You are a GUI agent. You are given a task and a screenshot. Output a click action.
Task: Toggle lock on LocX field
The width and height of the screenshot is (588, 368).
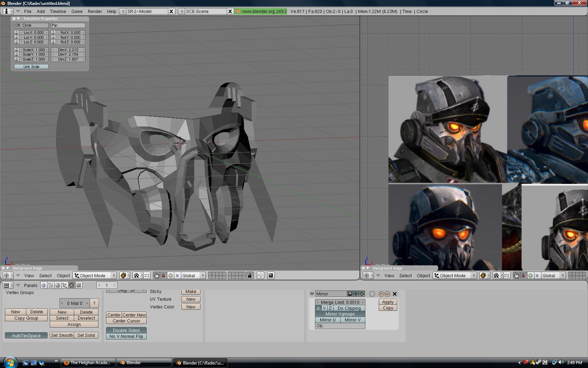pyautogui.click(x=16, y=33)
